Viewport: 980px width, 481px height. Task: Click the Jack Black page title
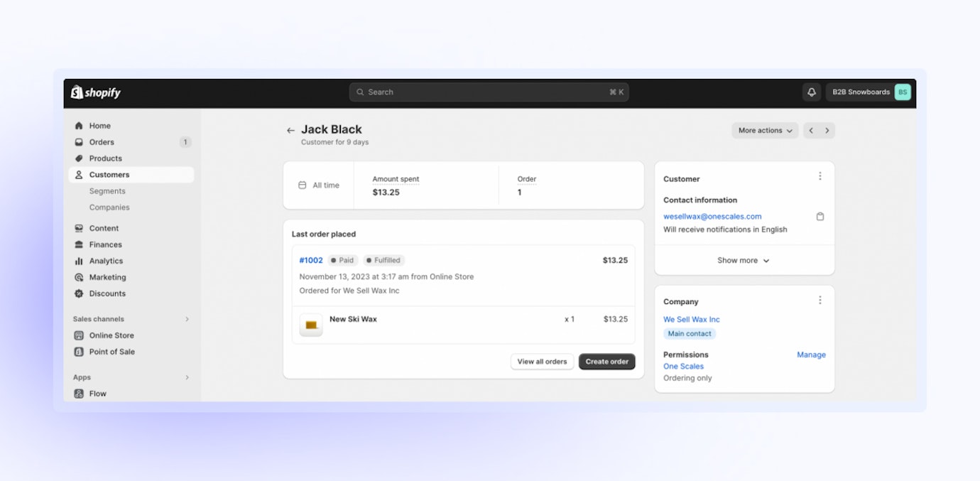[x=332, y=129]
